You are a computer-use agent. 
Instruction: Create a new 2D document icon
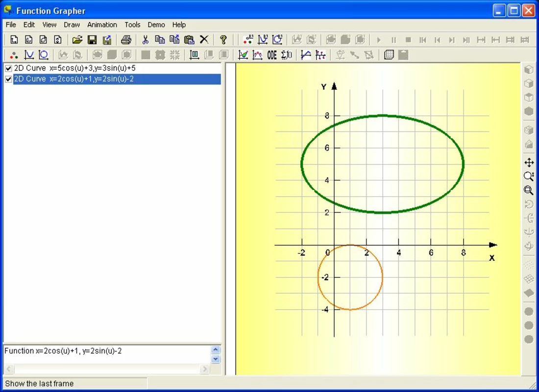14,40
